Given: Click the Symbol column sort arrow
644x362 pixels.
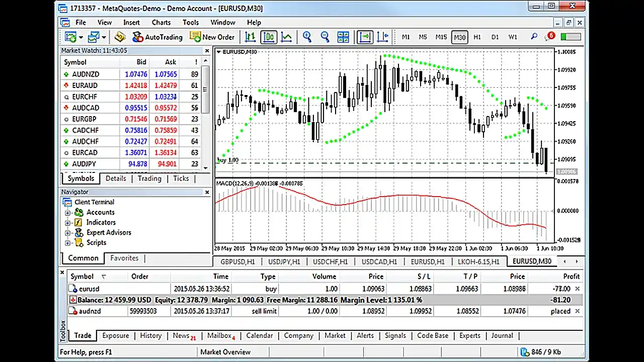Looking at the screenshot, I should 104,277.
